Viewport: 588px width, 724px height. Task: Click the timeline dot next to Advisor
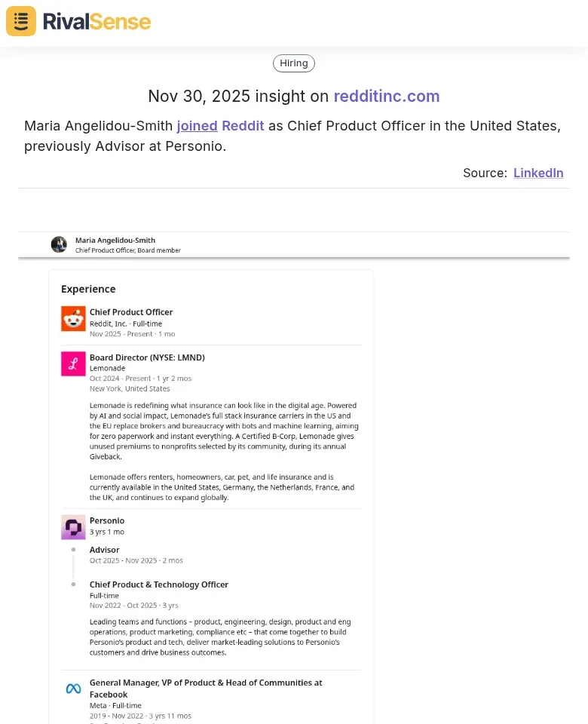73,551
